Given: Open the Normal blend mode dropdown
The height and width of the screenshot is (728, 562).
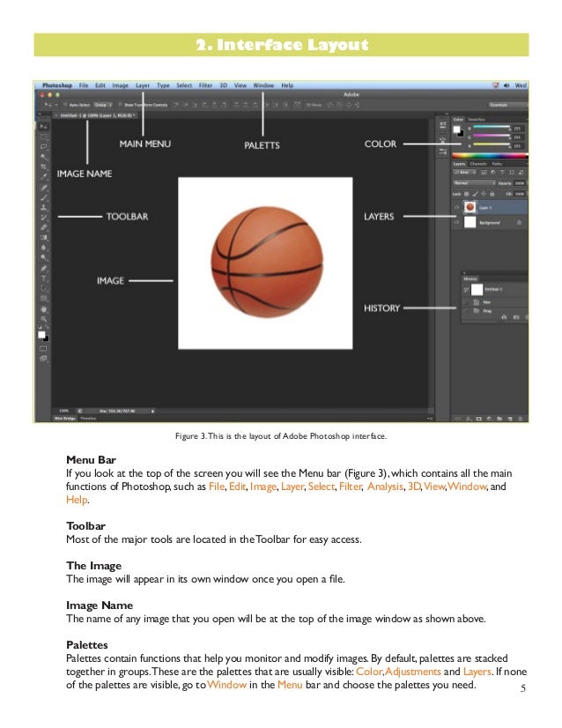Looking at the screenshot, I should 474,183.
